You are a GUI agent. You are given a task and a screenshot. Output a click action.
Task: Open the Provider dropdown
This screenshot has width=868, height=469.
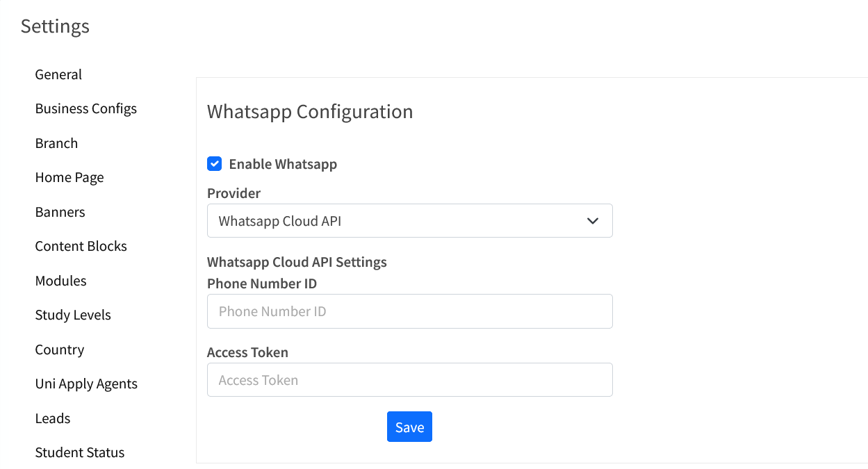(409, 221)
